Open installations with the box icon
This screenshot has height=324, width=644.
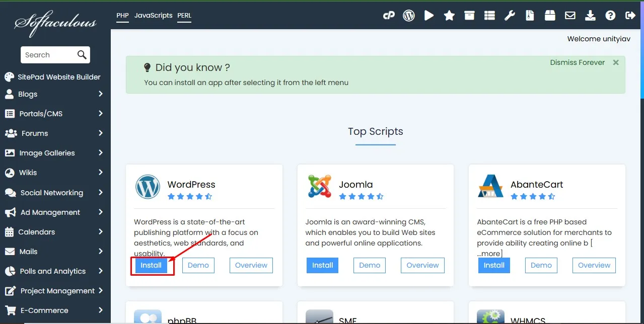pyautogui.click(x=469, y=15)
